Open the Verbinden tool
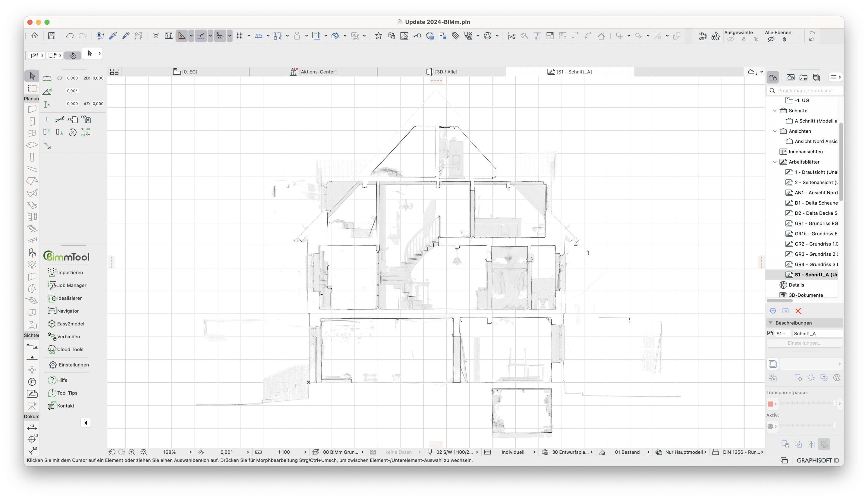 pyautogui.click(x=64, y=337)
